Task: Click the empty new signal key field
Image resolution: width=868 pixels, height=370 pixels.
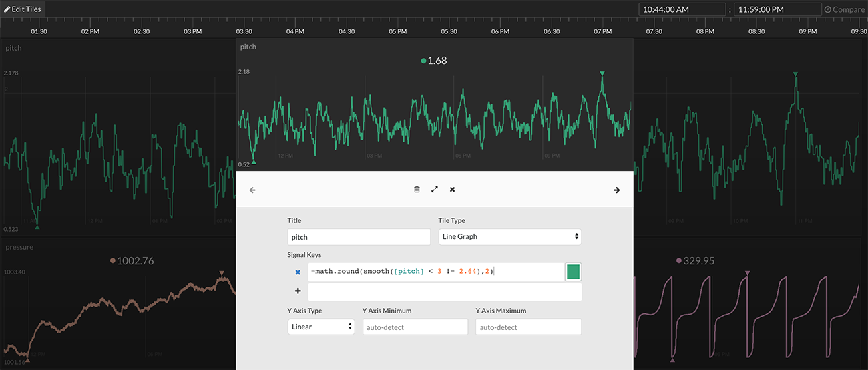Action: tap(444, 291)
